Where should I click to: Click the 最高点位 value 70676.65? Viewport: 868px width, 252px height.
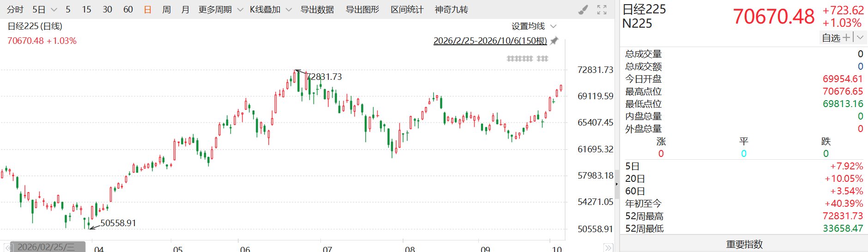[843, 91]
